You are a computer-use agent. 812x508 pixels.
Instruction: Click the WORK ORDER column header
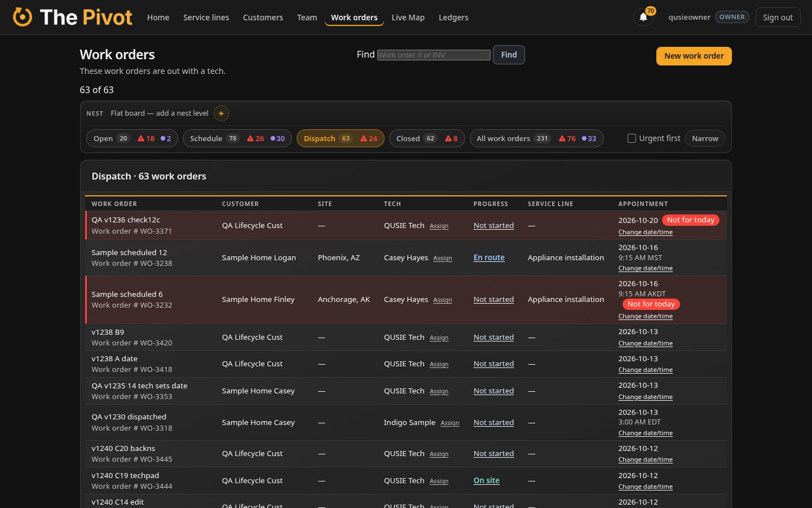click(114, 204)
